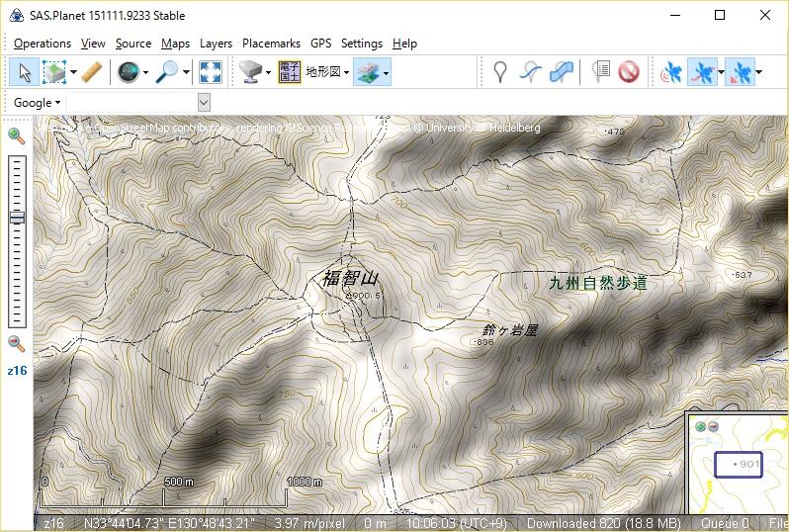789x532 pixels.
Task: Expand the search history combo arrow
Action: (204, 103)
